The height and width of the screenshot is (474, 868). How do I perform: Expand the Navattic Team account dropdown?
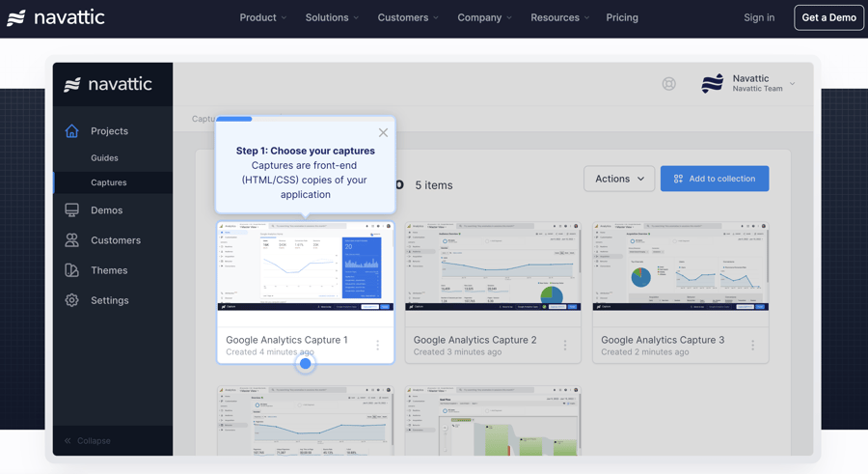[792, 84]
